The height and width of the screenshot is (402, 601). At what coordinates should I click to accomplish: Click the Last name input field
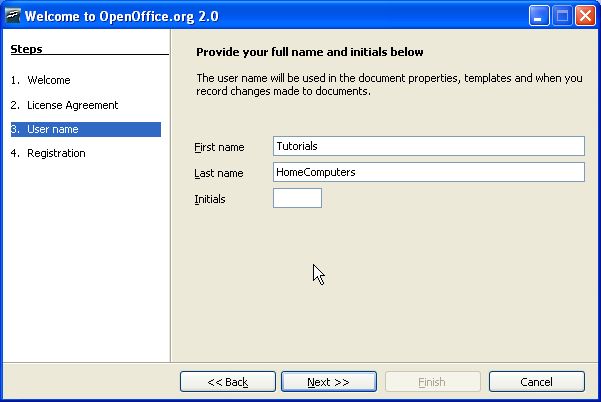pos(429,172)
